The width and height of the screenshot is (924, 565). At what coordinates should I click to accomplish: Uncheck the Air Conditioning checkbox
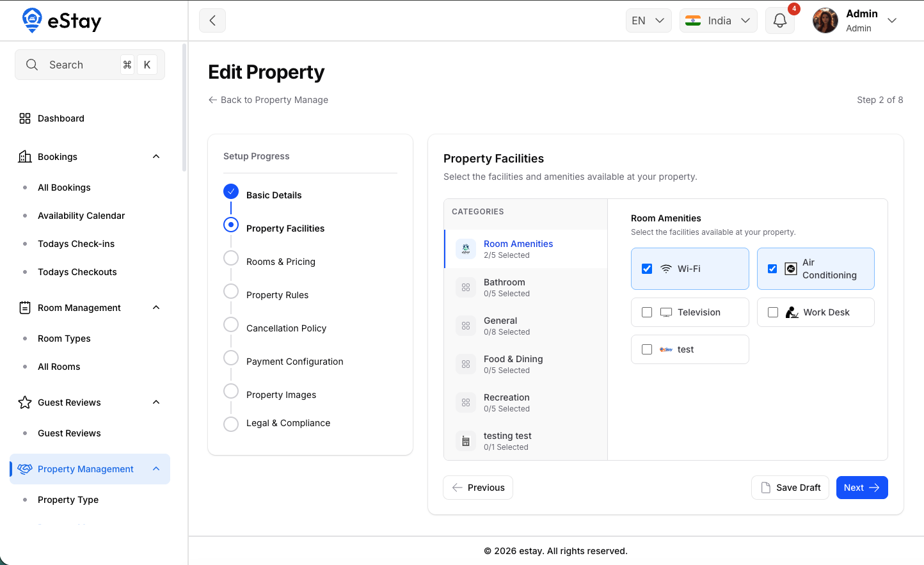tap(772, 269)
